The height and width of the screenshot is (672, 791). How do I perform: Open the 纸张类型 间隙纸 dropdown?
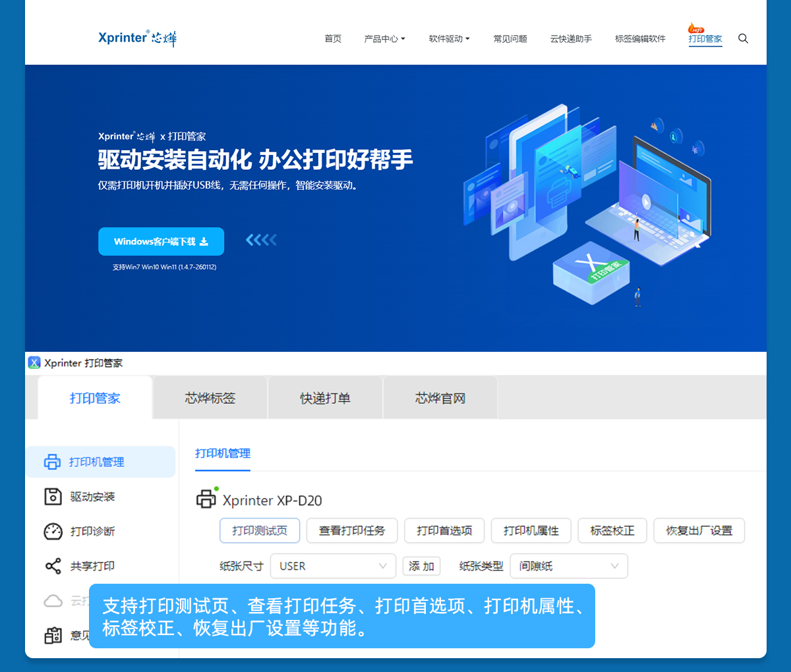coord(568,566)
